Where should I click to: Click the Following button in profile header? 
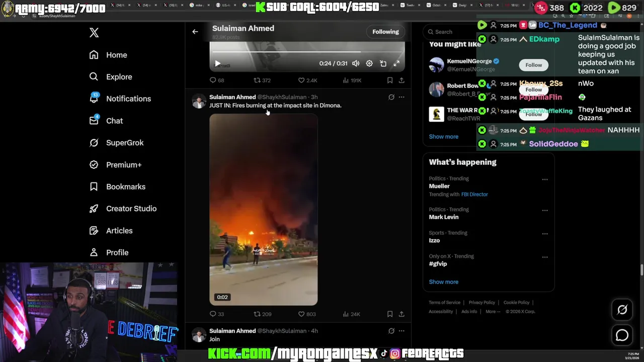click(385, 32)
